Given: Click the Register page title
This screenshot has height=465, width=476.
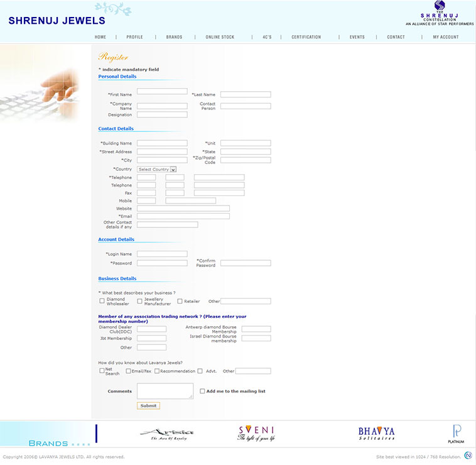Looking at the screenshot, I should pyautogui.click(x=113, y=57).
